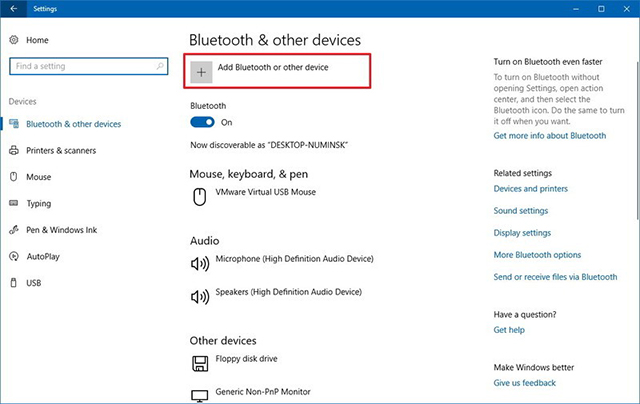Click the vertical scrollbar on right edge
The width and height of the screenshot is (640, 404).
click(x=638, y=141)
